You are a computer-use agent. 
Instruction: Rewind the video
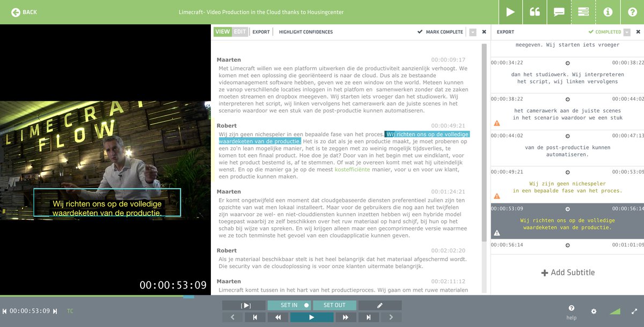[x=278, y=317]
